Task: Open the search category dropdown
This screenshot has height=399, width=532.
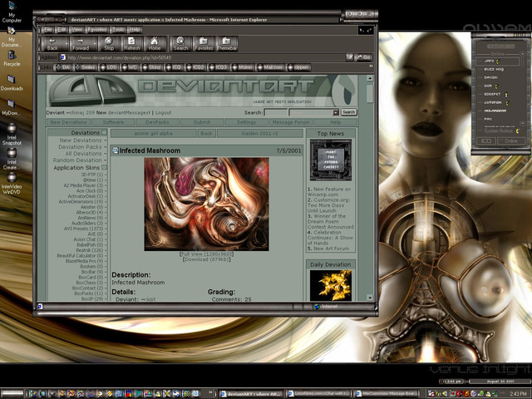Action: coord(336,112)
